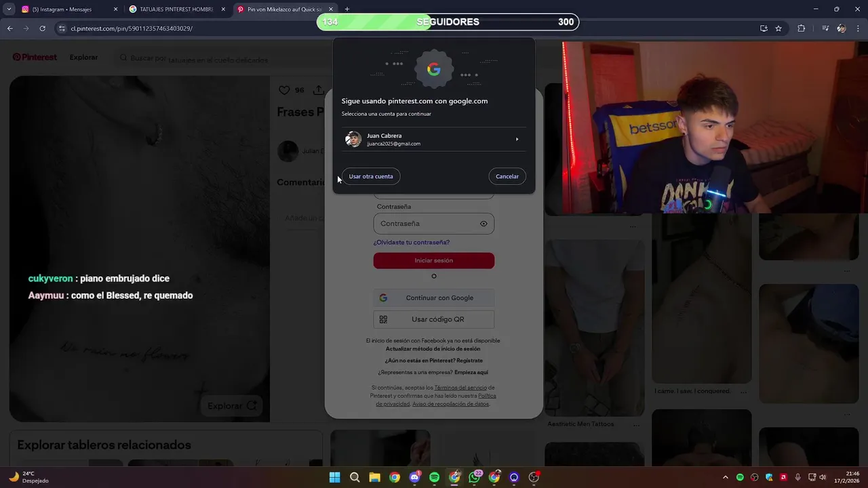868x488 pixels.
Task: Click the red Iniciar sesión button
Action: click(x=434, y=260)
